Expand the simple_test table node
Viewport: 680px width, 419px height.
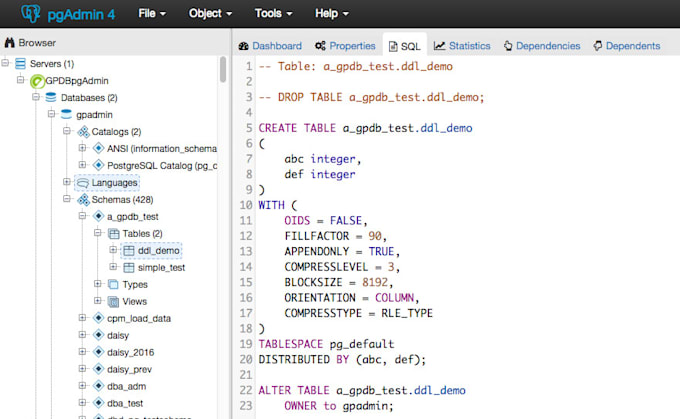114,268
